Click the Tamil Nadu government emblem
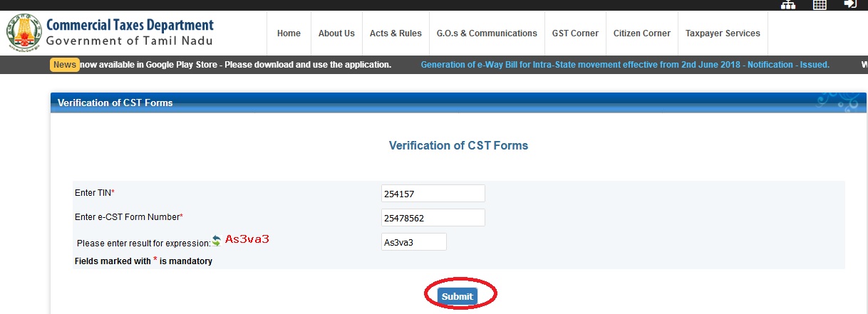The height and width of the screenshot is (314, 868). pos(23,32)
